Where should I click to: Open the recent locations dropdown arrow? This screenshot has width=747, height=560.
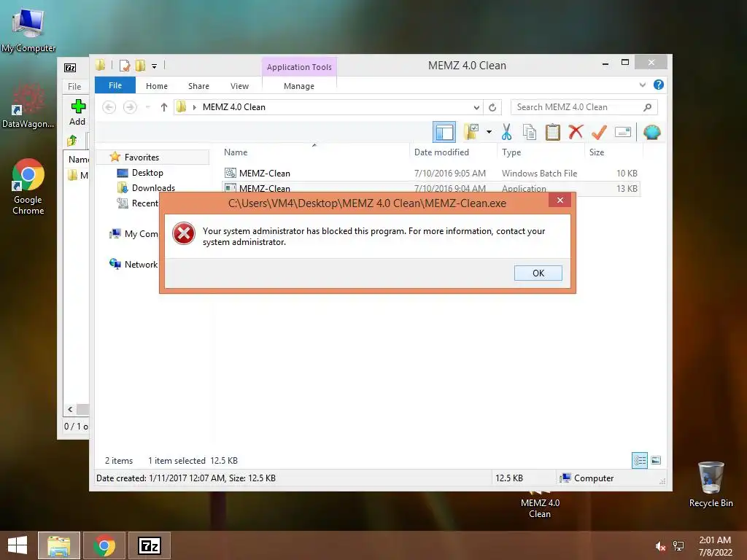coord(147,107)
